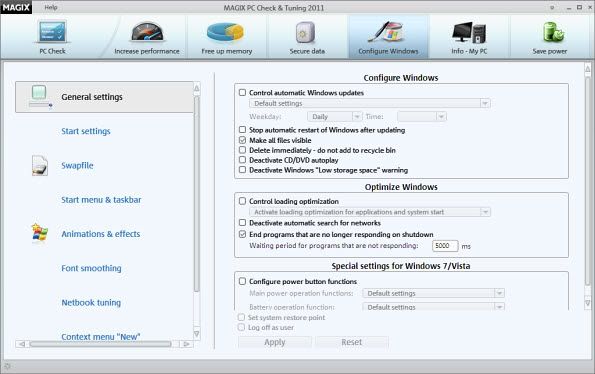Image resolution: width=595 pixels, height=374 pixels.
Task: Click main panel vertical scrollbar thumb
Action: [x=587, y=182]
